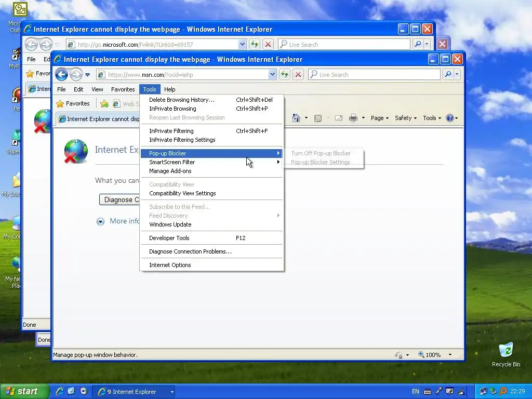Select Delete Browsing History menu entry
The width and height of the screenshot is (532, 399).
pyautogui.click(x=212, y=100)
